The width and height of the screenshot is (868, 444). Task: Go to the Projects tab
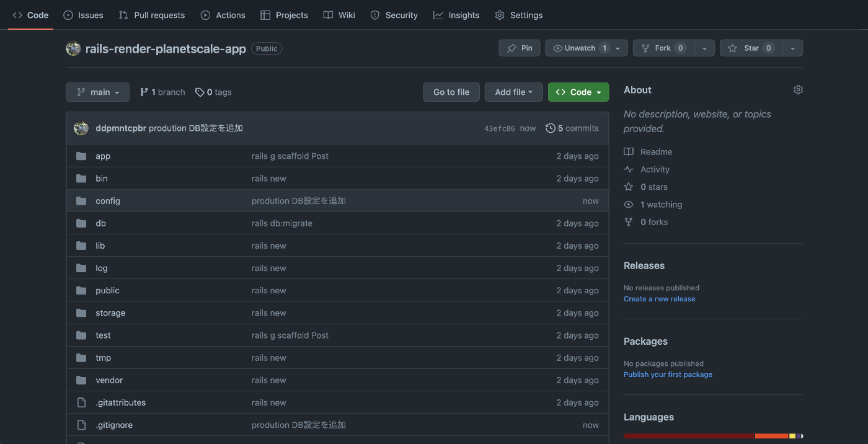[x=284, y=15]
